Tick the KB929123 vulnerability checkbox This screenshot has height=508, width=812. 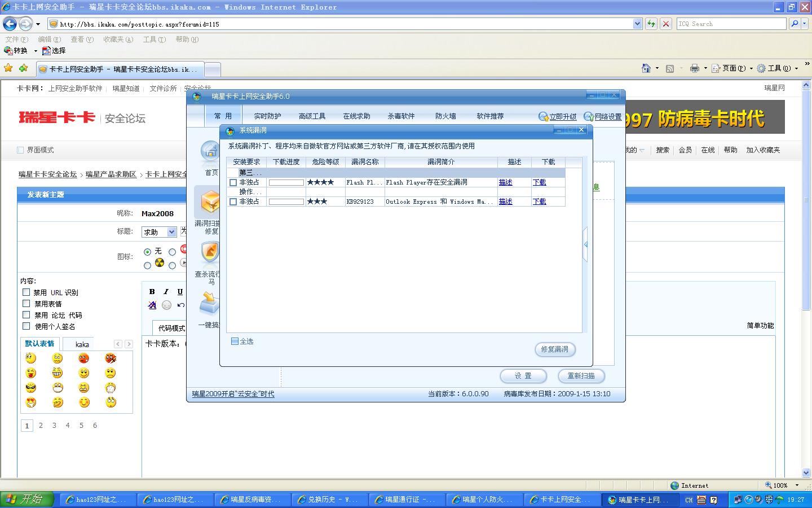[x=233, y=202]
